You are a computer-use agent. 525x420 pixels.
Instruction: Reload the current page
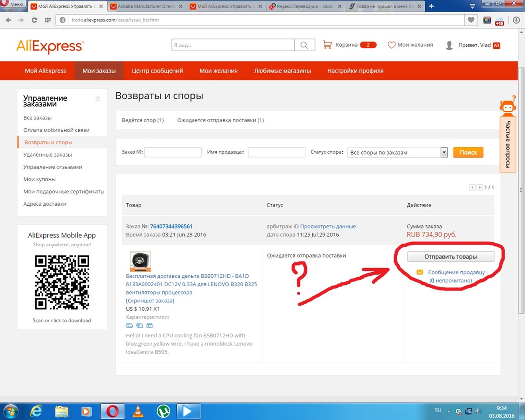(35, 20)
